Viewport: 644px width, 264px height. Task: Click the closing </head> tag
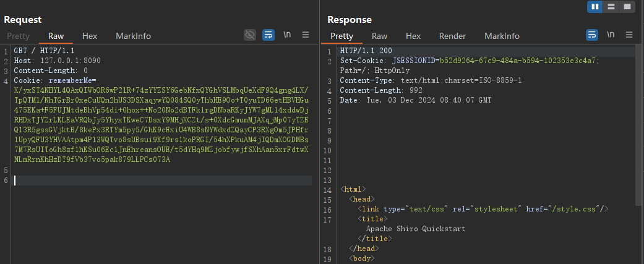(x=364, y=249)
